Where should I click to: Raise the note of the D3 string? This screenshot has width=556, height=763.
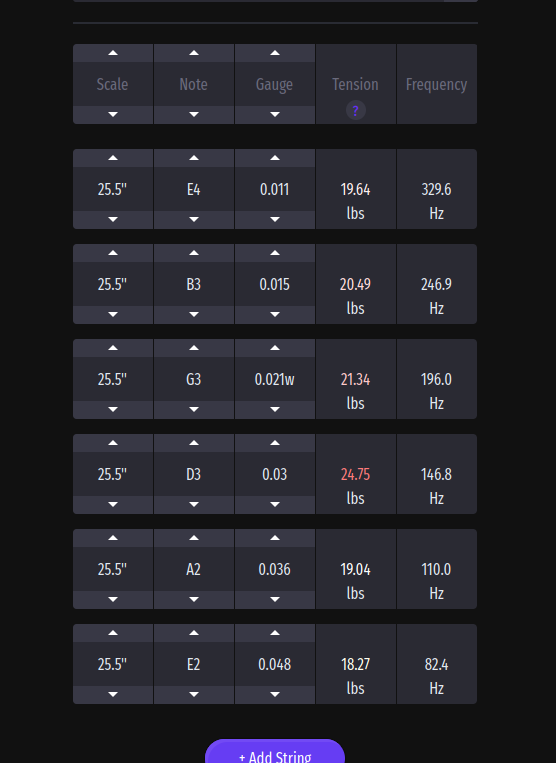click(x=194, y=443)
